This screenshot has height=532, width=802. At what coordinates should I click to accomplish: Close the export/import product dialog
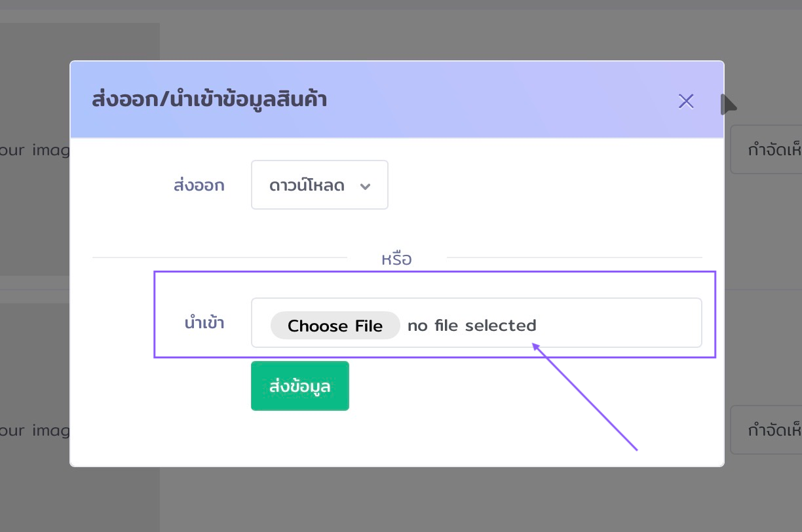tap(685, 101)
